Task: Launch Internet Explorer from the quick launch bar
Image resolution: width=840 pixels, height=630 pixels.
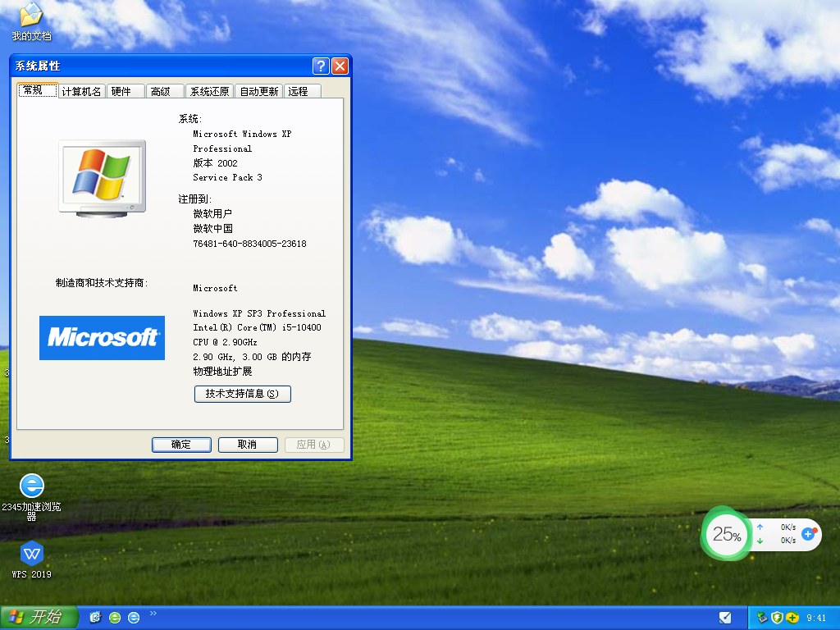Action: 134,617
